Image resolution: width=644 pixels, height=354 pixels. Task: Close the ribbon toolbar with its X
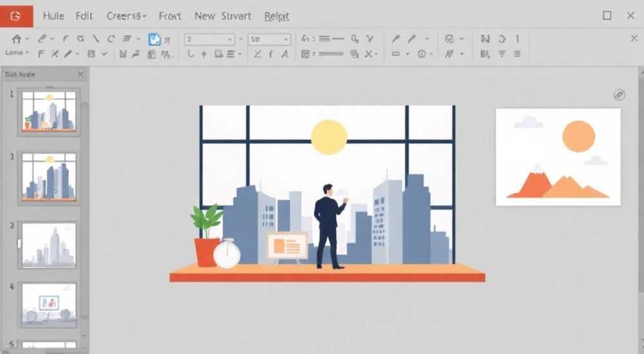634,38
